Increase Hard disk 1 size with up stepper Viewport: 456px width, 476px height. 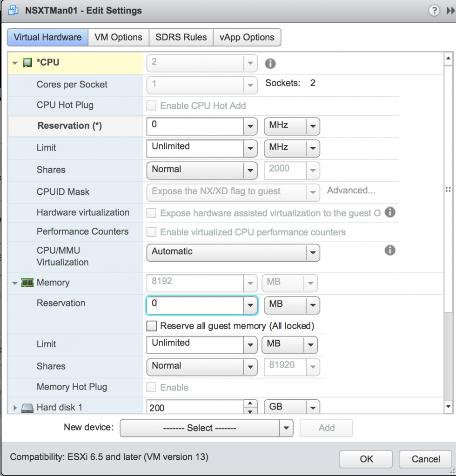(250, 403)
